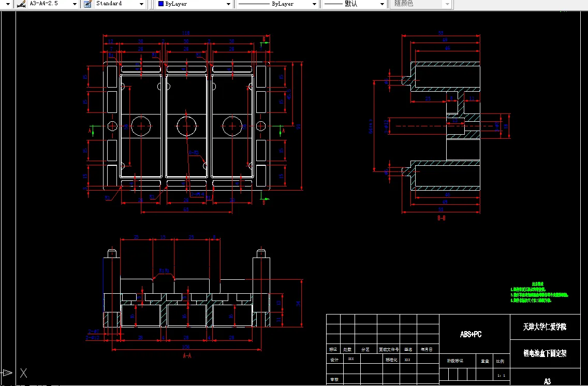This screenshot has width=588, height=386.
Task: Select the B-B section view label
Action: [442, 218]
